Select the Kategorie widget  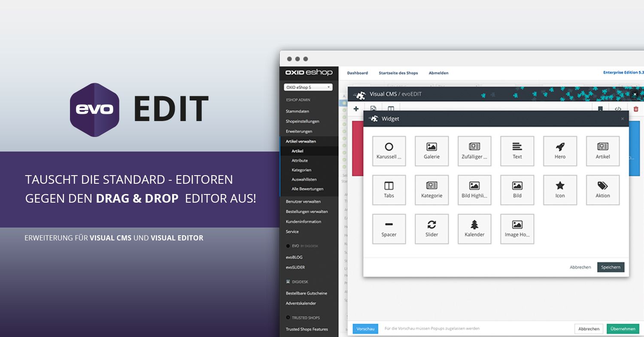coord(431,190)
